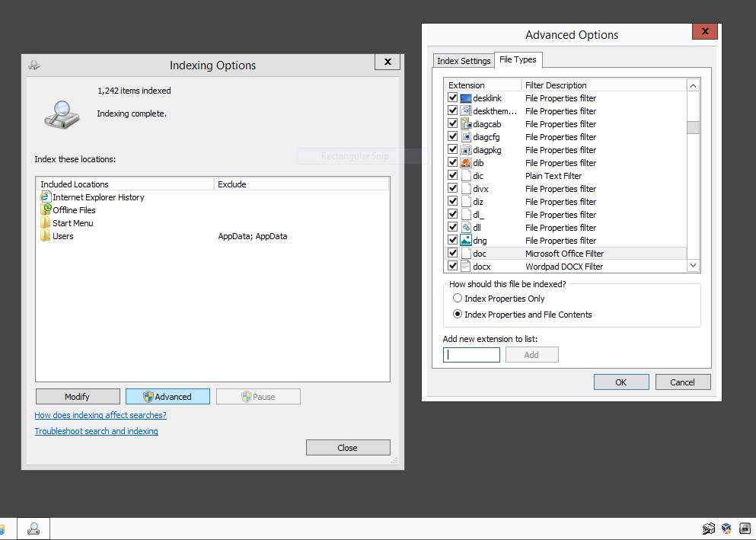Switch to the Index Settings tab
This screenshot has width=756, height=540.
click(x=464, y=61)
